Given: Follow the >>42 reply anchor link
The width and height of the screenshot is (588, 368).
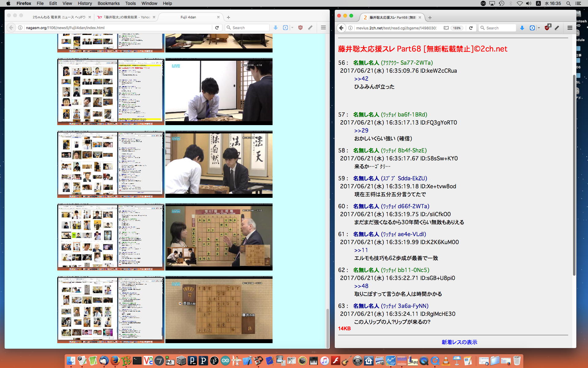Looking at the screenshot, I should (x=361, y=79).
